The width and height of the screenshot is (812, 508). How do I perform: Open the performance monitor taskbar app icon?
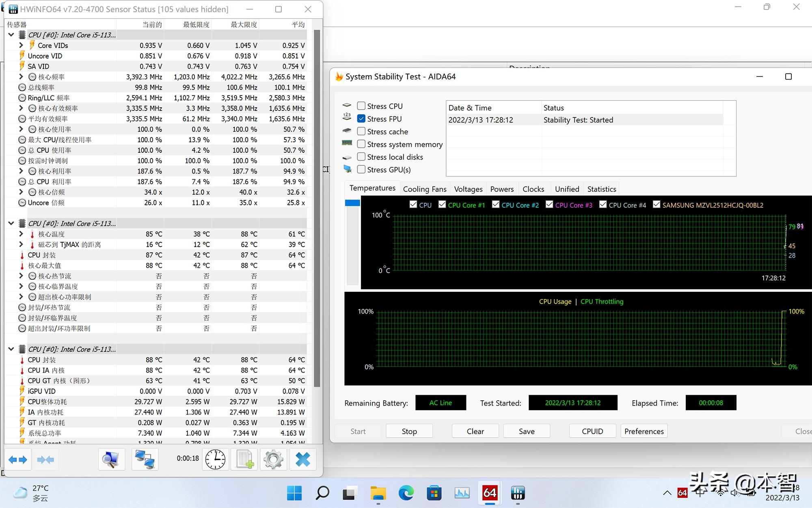coord(462,493)
